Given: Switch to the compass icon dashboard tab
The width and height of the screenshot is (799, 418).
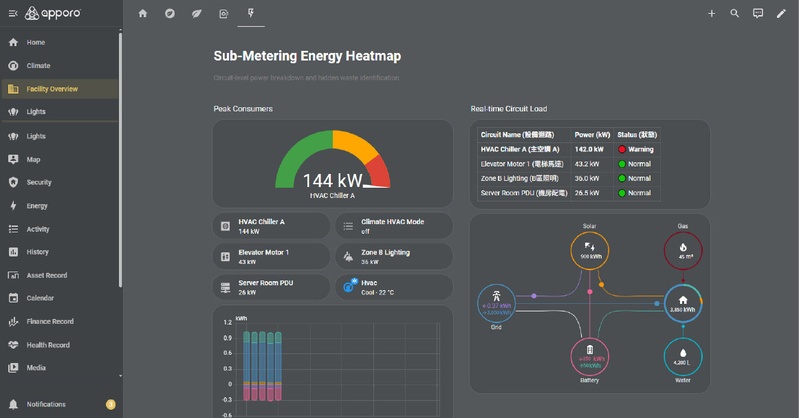Looking at the screenshot, I should (x=170, y=14).
